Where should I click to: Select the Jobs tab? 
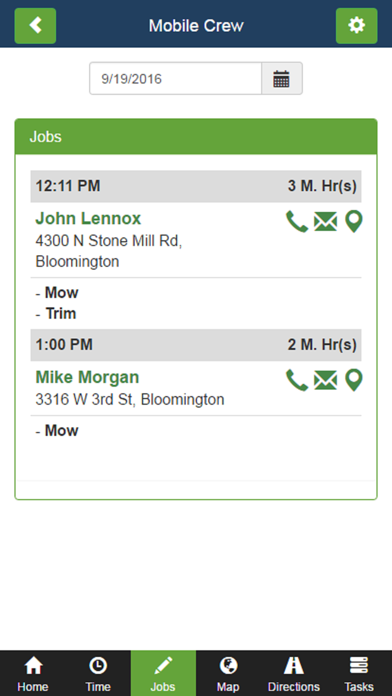(163, 673)
